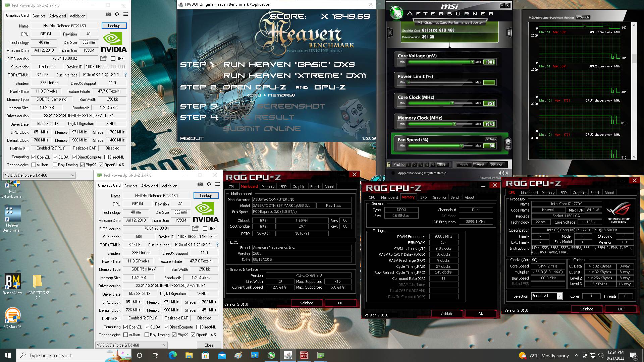Adjust Core Clock slider in Afterburner
The width and height of the screenshot is (644, 362).
440,103
